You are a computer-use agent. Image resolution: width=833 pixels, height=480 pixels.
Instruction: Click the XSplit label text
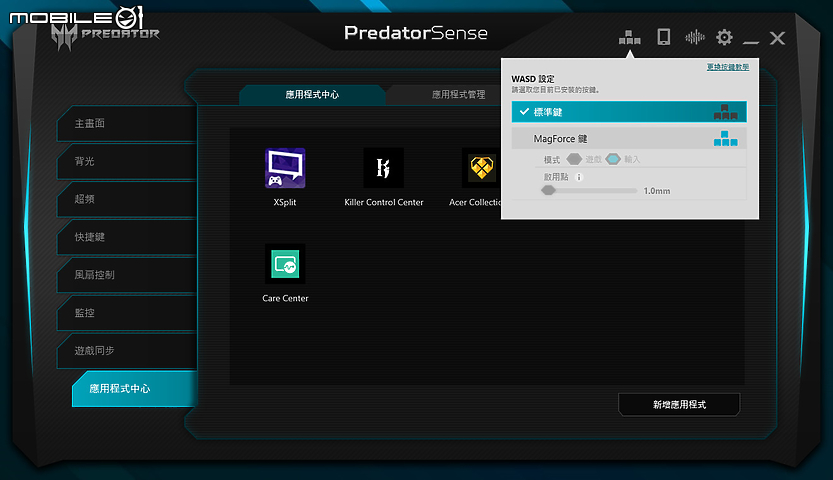[x=285, y=202]
